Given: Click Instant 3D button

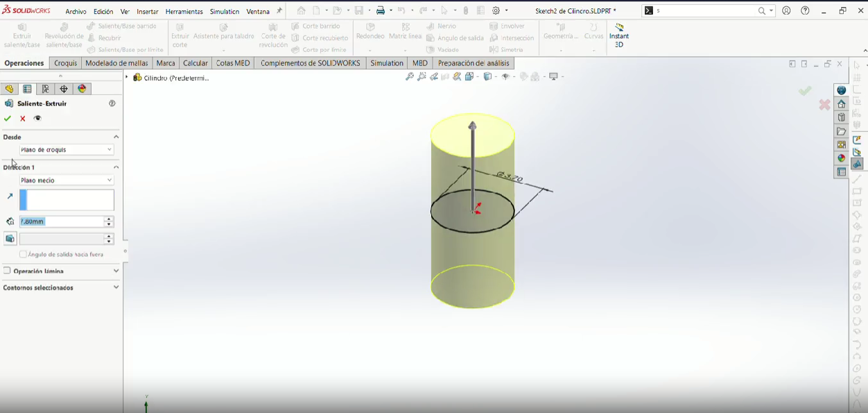Looking at the screenshot, I should point(619,36).
